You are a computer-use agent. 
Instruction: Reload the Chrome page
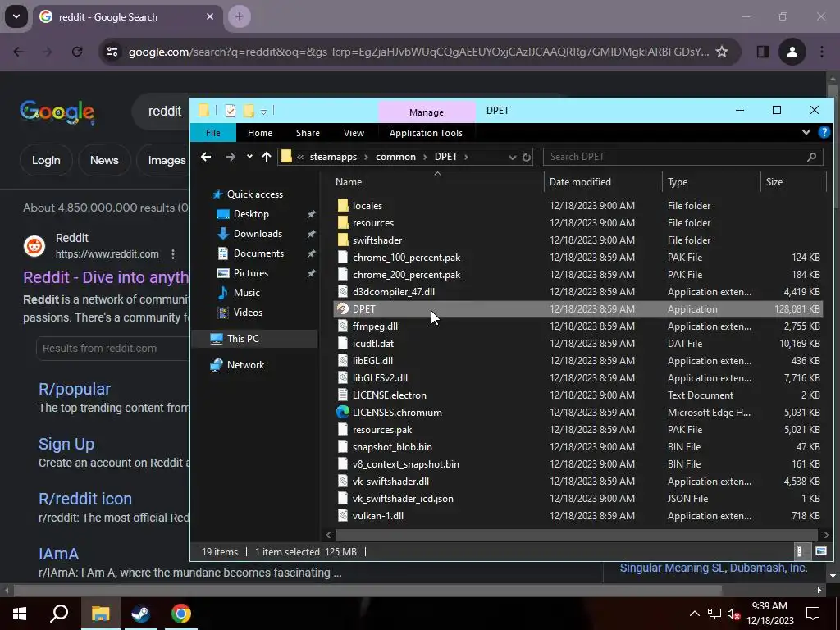click(x=77, y=52)
